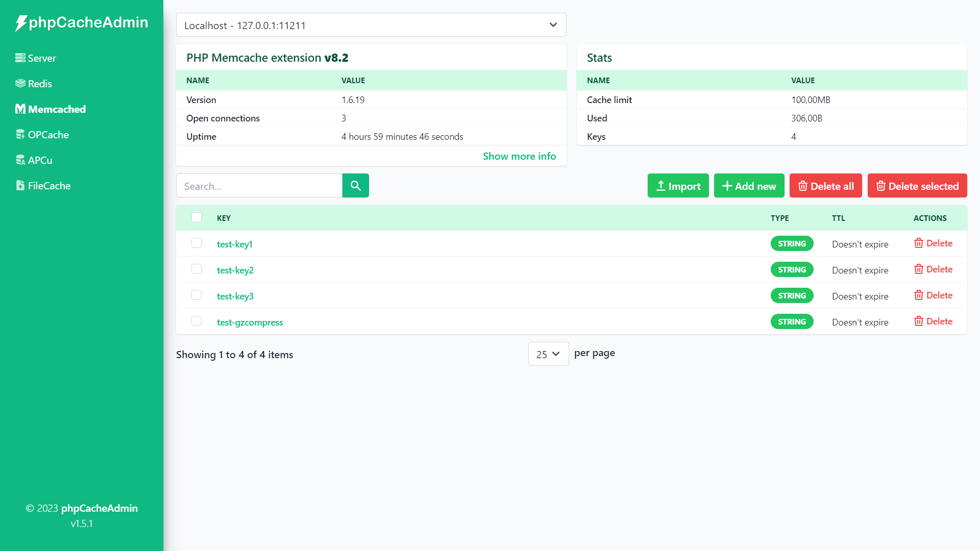The image size is (980, 551).
Task: Click the APCu database icon
Action: click(20, 160)
